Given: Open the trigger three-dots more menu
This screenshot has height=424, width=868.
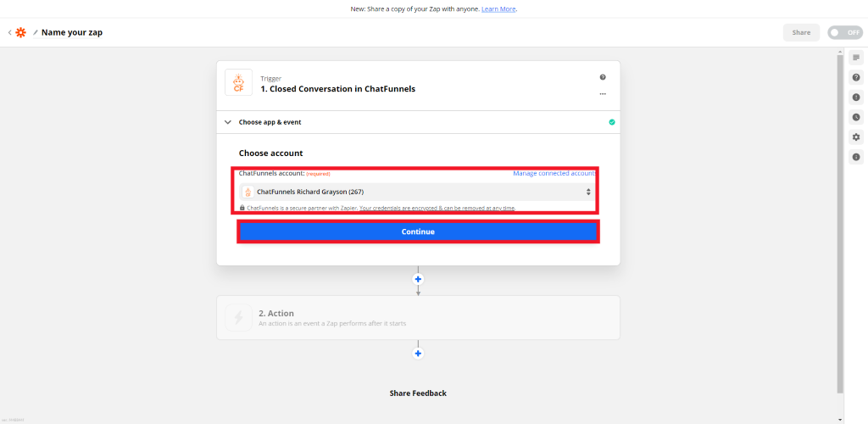Looking at the screenshot, I should pyautogui.click(x=603, y=94).
